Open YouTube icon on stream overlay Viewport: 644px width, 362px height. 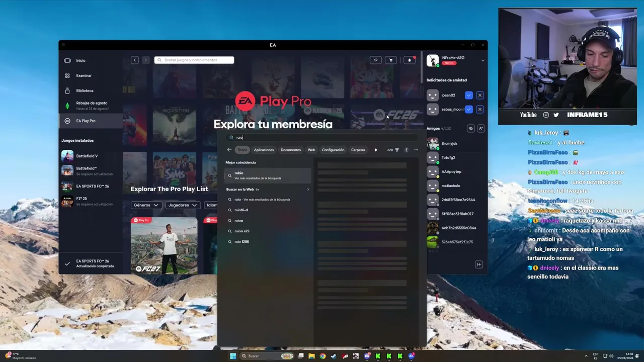[x=528, y=115]
